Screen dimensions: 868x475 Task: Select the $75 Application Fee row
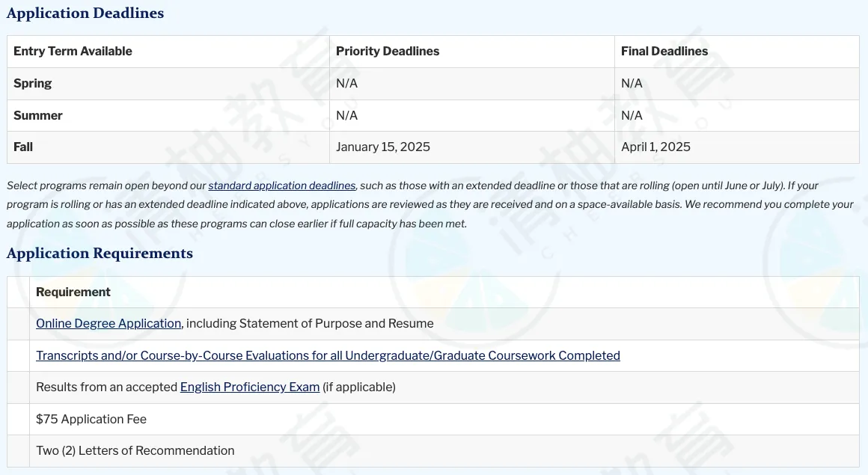pyautogui.click(x=91, y=420)
